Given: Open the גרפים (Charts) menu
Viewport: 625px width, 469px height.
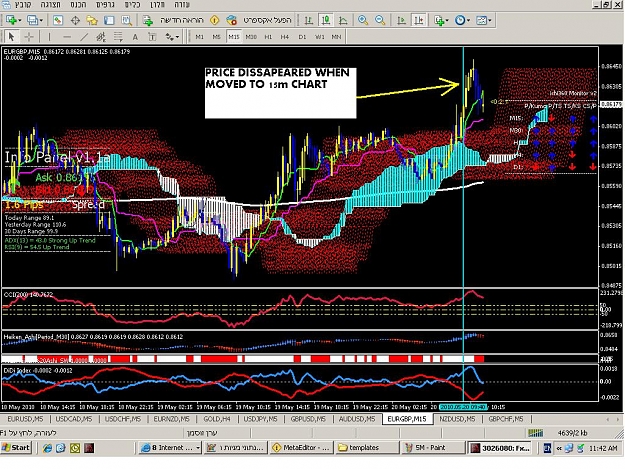Looking at the screenshot, I should coord(106,5).
